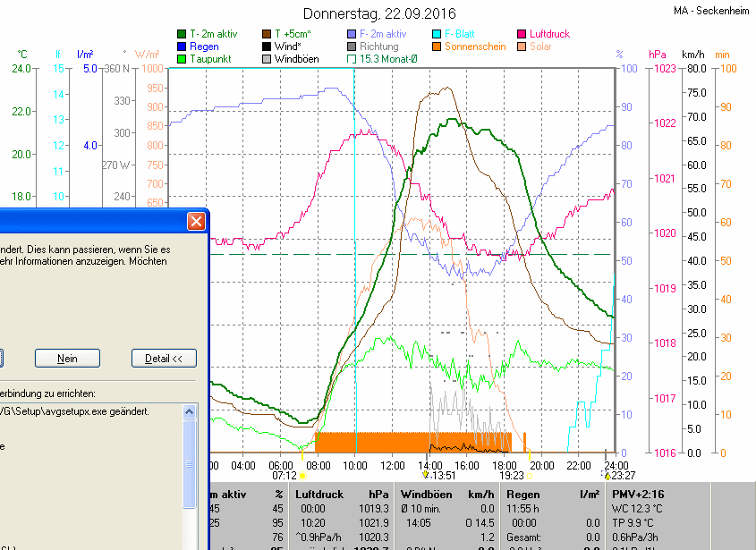Click the date title Donnerstag, 22.09.2016
Viewport: 756px width, 550px height.
point(379,13)
